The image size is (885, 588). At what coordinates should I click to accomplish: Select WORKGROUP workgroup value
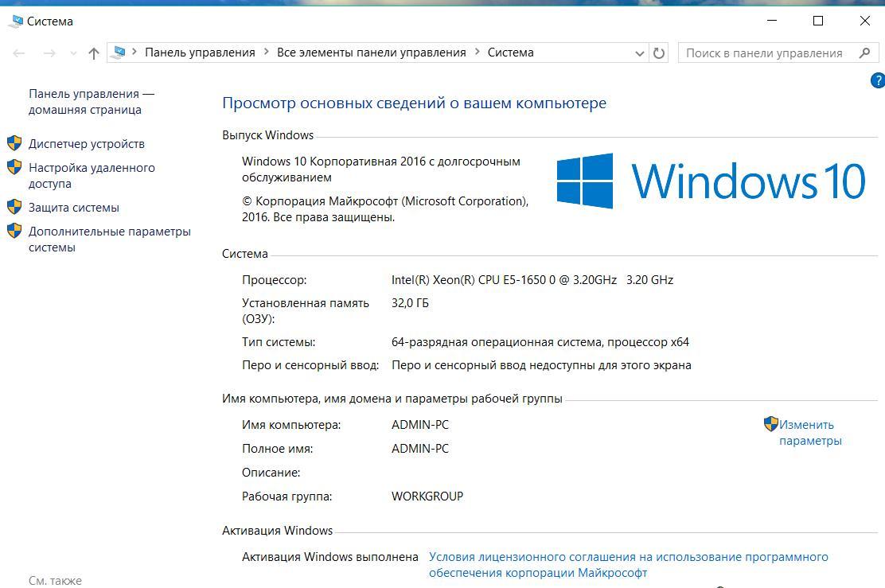427,496
